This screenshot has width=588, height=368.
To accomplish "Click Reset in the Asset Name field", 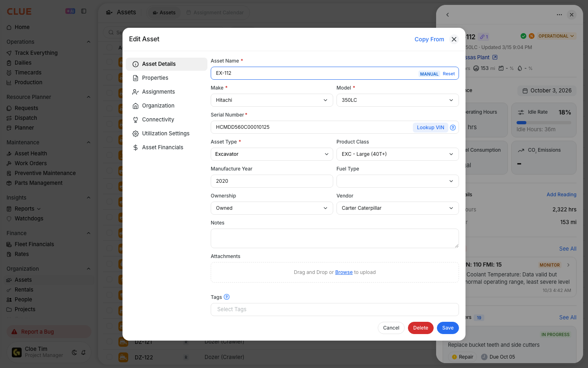I will (x=449, y=74).
